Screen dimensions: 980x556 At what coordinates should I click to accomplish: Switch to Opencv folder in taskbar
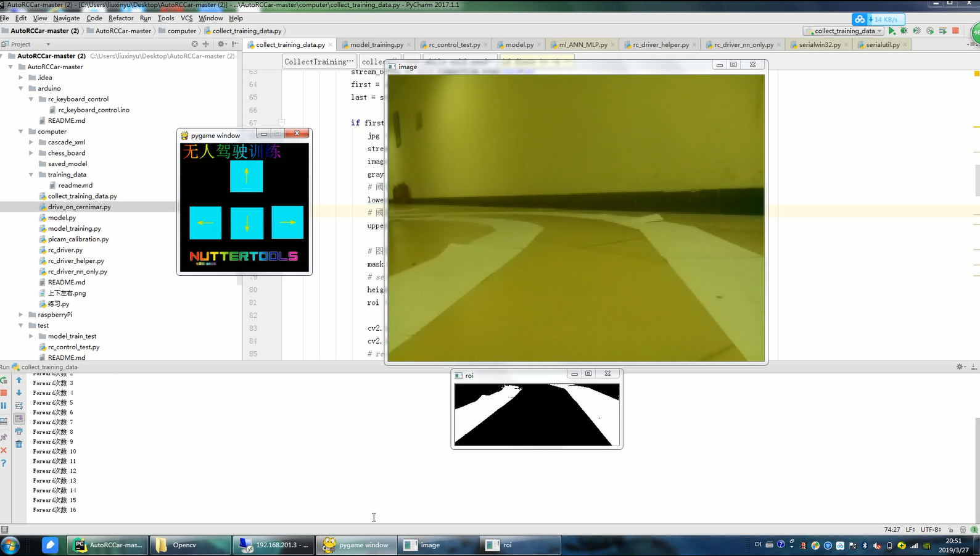click(190, 545)
